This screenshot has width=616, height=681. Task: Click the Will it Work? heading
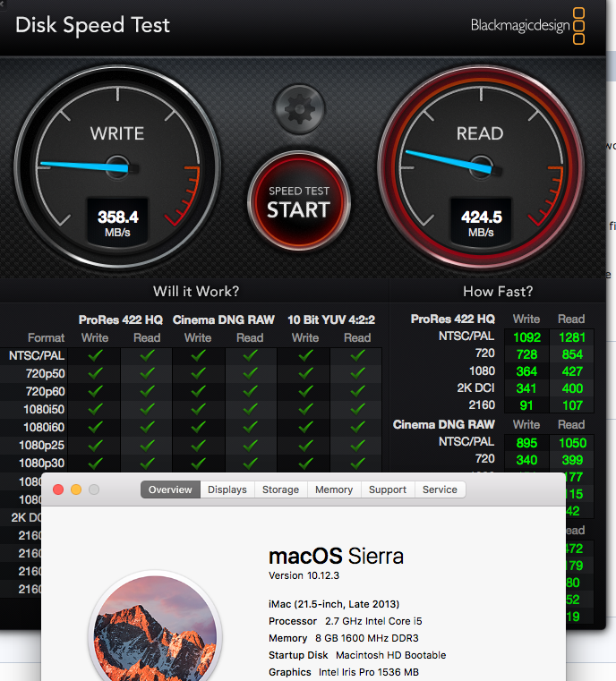196,291
